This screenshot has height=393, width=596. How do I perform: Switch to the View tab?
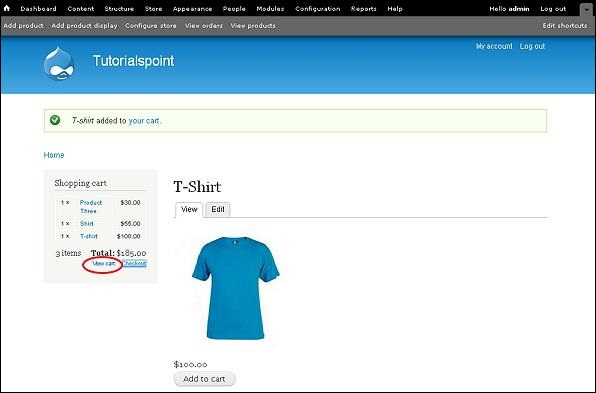[x=189, y=209]
